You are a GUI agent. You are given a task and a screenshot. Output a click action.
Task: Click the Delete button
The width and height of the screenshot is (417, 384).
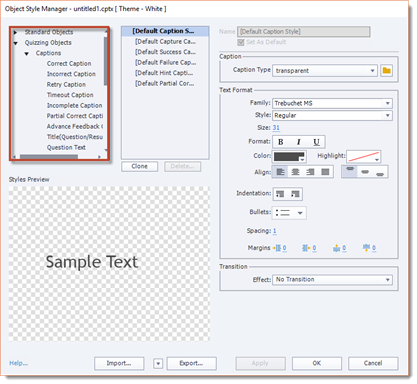(x=182, y=166)
